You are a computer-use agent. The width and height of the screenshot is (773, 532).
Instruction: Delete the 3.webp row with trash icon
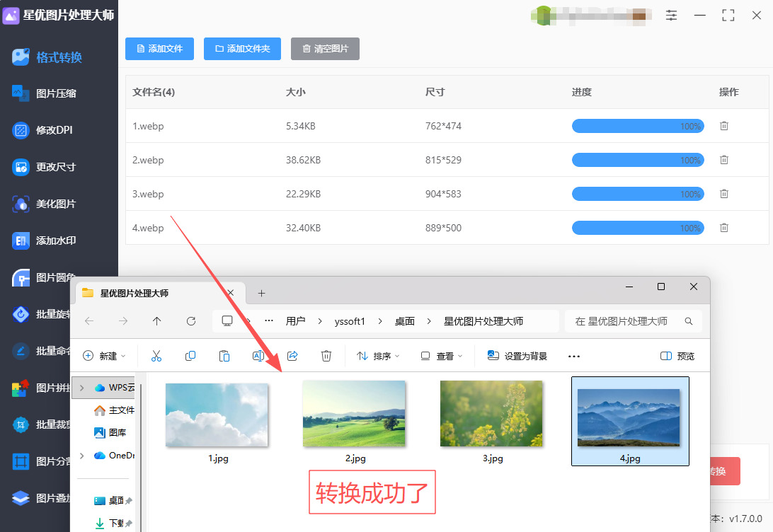[723, 194]
